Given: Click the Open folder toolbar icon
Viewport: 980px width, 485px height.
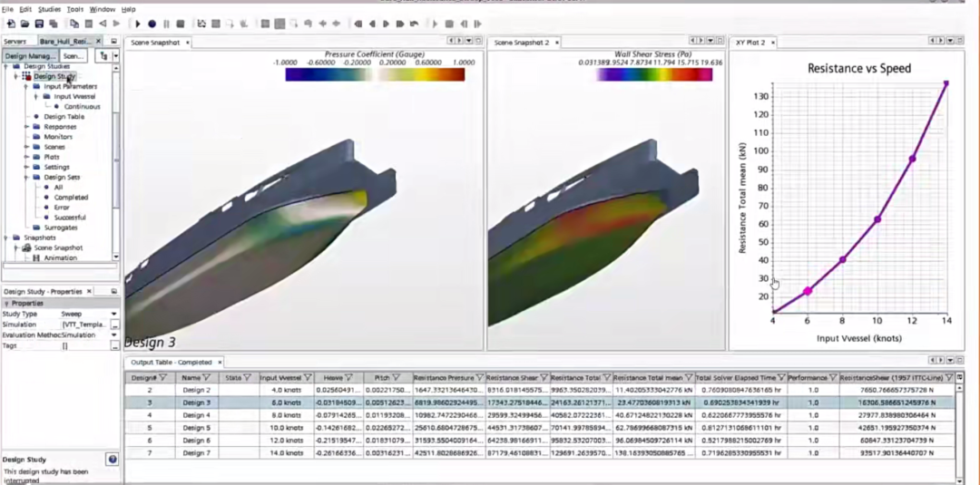Looking at the screenshot, I should click(x=25, y=24).
